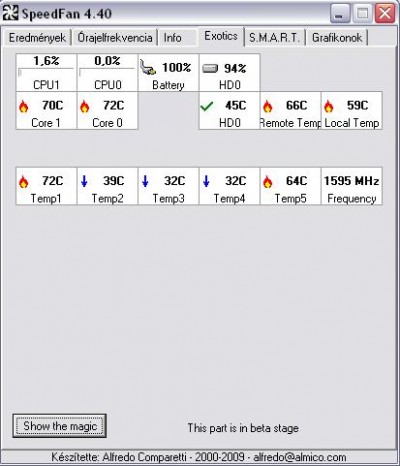
Task: Click the 1595 MHz Frequency value
Action: [x=351, y=181]
